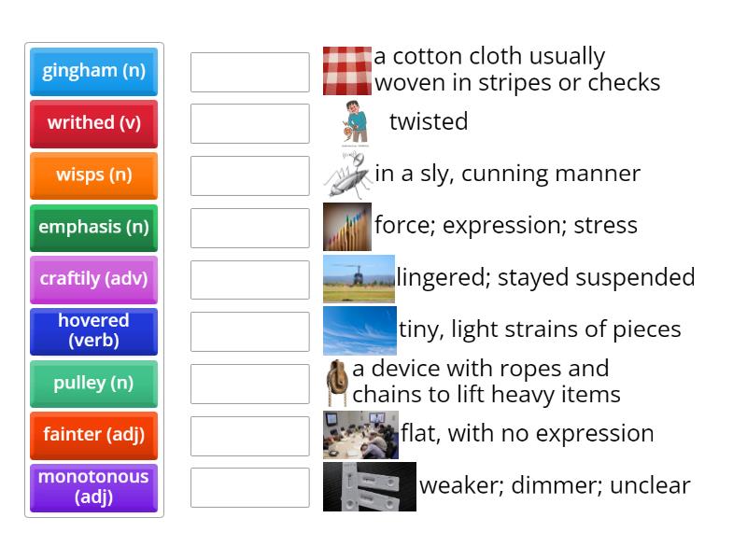Viewport: 747px width, 560px height.
Task: Select the craftily (adv) word tile
Action: pos(93,280)
